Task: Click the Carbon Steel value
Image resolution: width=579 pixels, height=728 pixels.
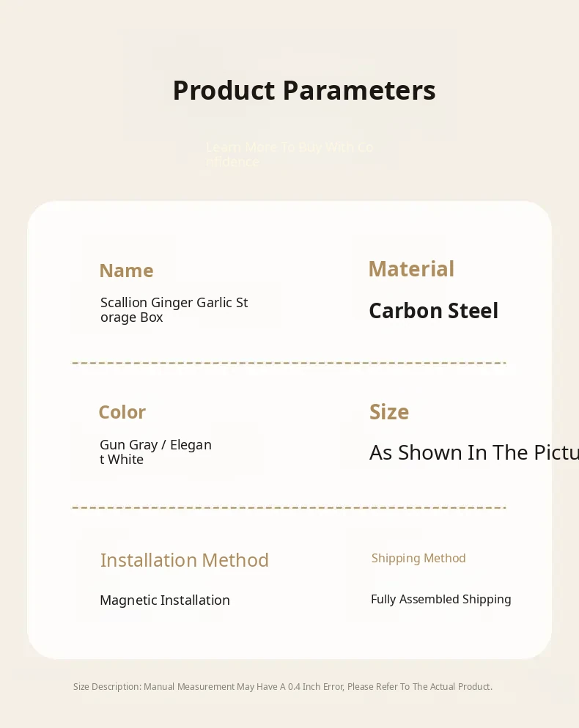Action: tap(433, 311)
